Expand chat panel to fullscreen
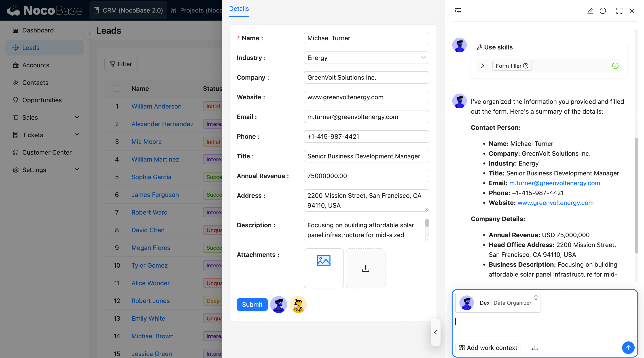644x358 pixels. click(x=619, y=11)
